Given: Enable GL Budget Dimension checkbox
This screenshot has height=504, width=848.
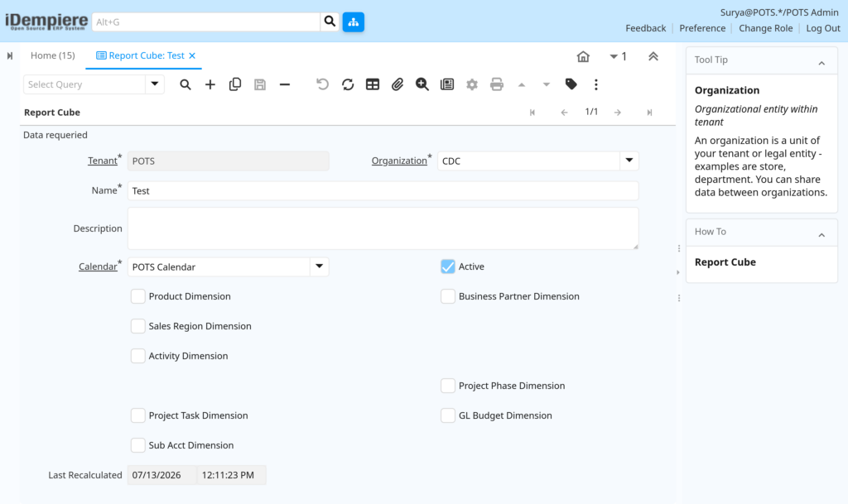Looking at the screenshot, I should pos(448,415).
